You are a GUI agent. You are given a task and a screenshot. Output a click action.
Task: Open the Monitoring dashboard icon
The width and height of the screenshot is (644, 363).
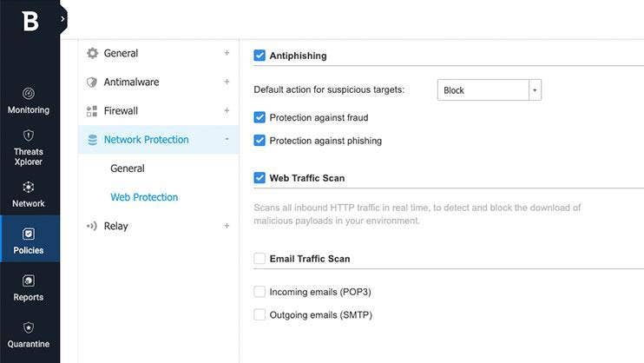[29, 92]
